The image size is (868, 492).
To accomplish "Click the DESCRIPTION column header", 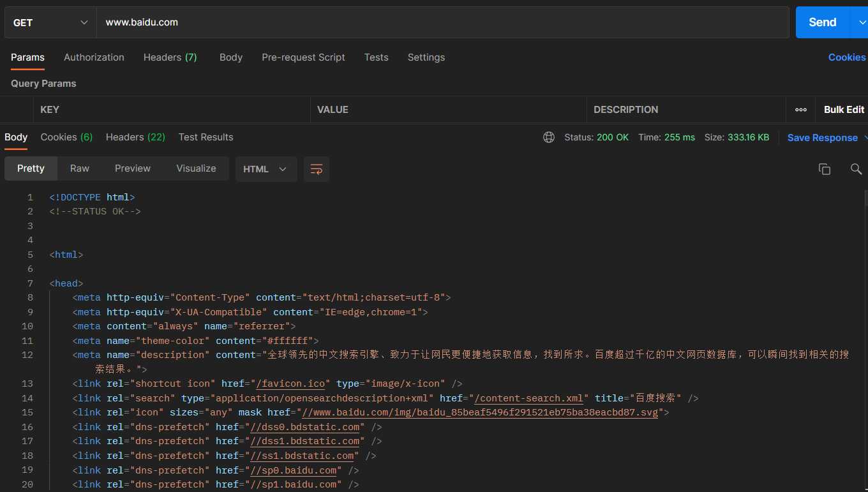I will (x=686, y=110).
